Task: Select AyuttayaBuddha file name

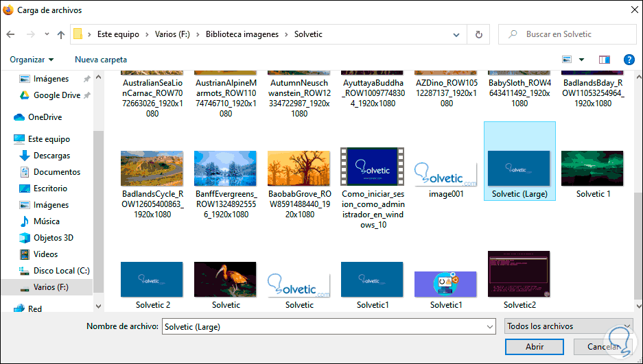Action: pyautogui.click(x=373, y=93)
